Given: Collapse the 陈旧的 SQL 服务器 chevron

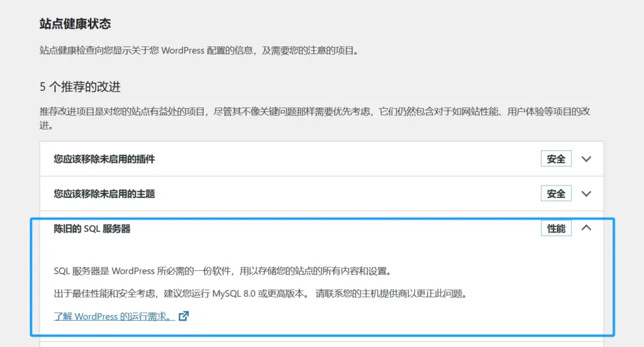Looking at the screenshot, I should click(x=586, y=228).
